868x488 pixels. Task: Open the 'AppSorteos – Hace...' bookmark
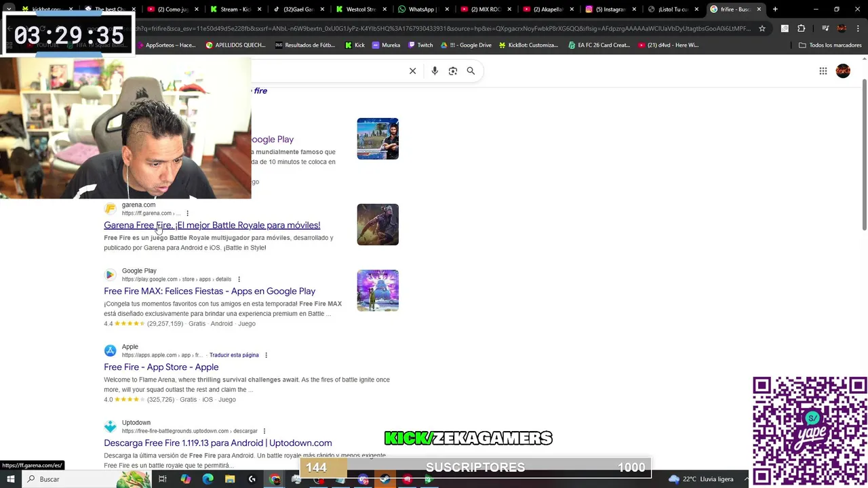click(165, 45)
